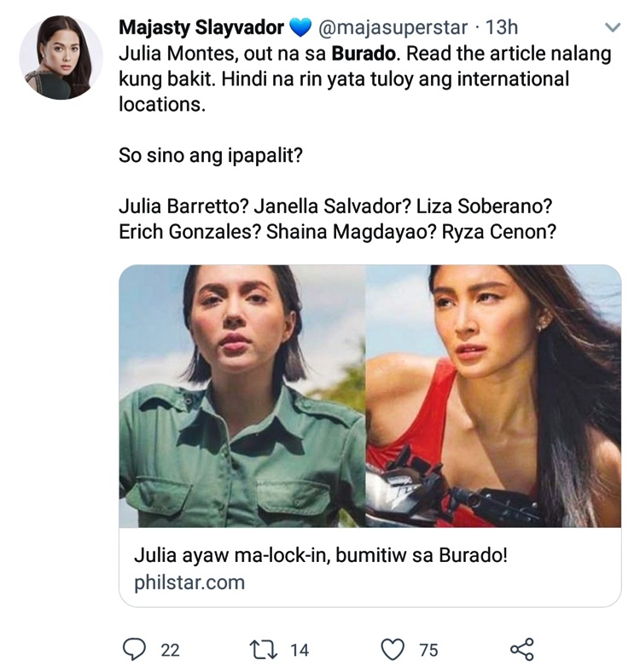Click the blue heart emoji beside the name

coord(301,28)
